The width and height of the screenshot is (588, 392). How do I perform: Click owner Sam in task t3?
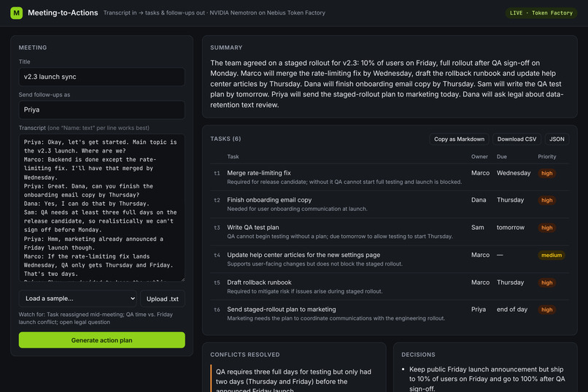[x=477, y=227]
